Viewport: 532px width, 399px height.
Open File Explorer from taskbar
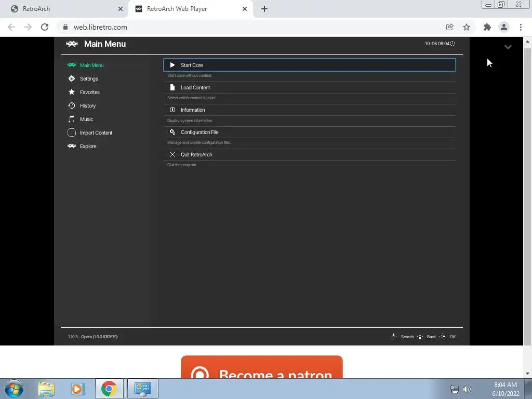point(46,389)
